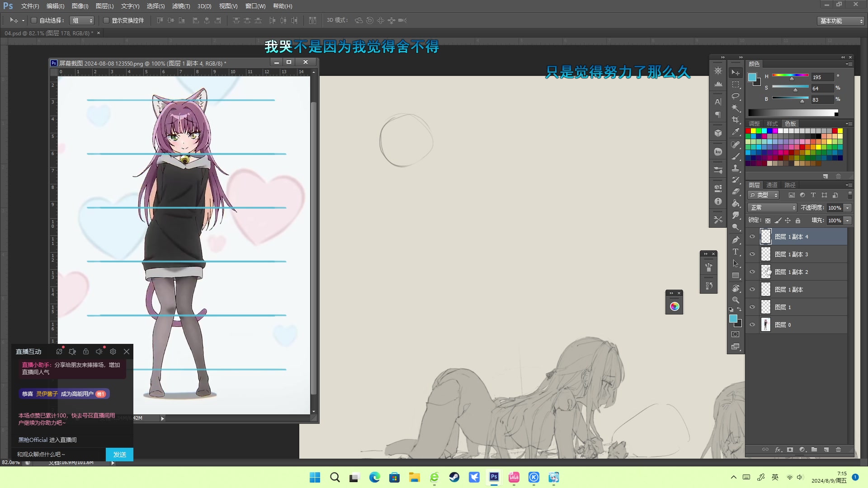Select the Rectangular Marquee tool
Viewport: 868px width, 488px height.
[736, 84]
